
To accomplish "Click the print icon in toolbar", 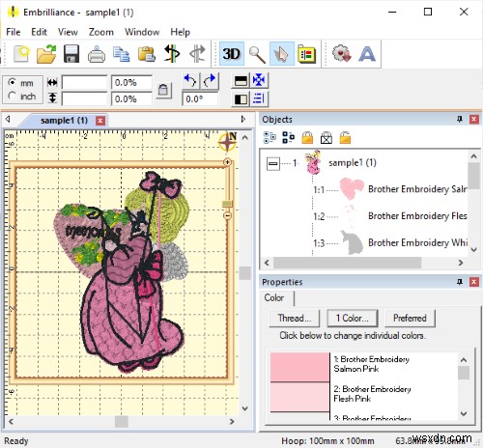I will (97, 54).
